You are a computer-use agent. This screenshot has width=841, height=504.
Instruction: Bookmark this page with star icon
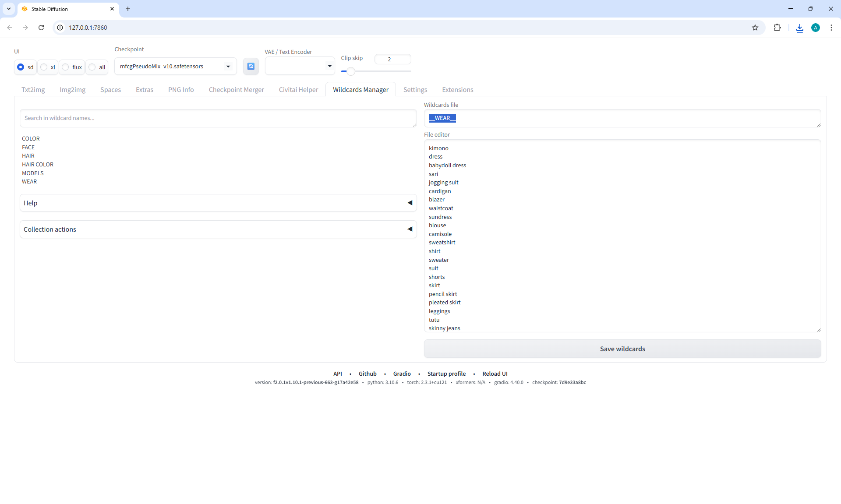coord(755,28)
